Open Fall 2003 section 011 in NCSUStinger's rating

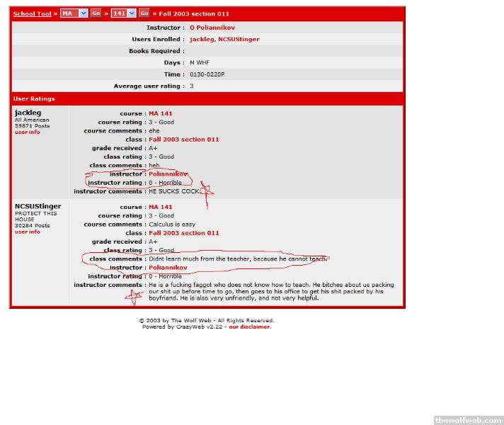(x=183, y=233)
